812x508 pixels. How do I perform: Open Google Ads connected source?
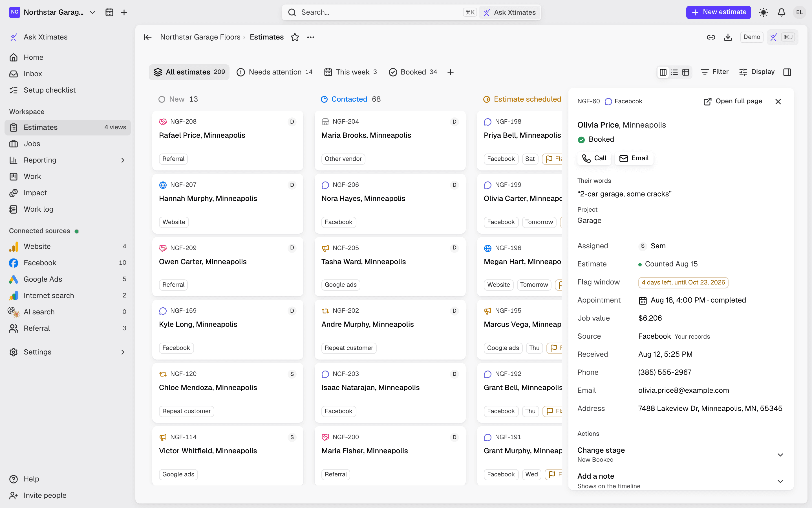68,279
